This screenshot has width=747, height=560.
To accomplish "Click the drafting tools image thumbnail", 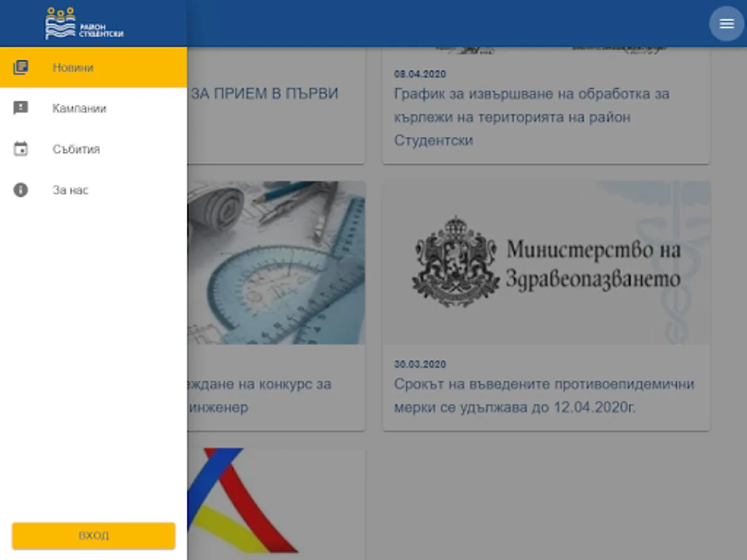I will [276, 263].
